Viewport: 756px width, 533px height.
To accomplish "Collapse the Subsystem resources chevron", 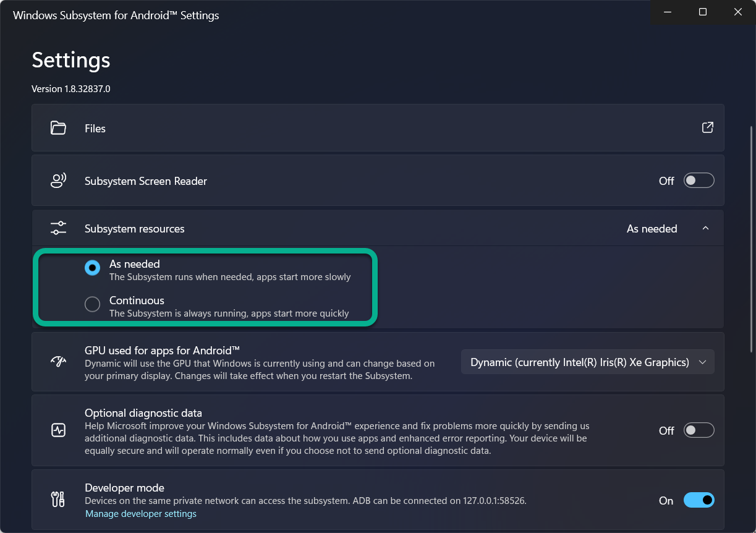I will [x=706, y=229].
